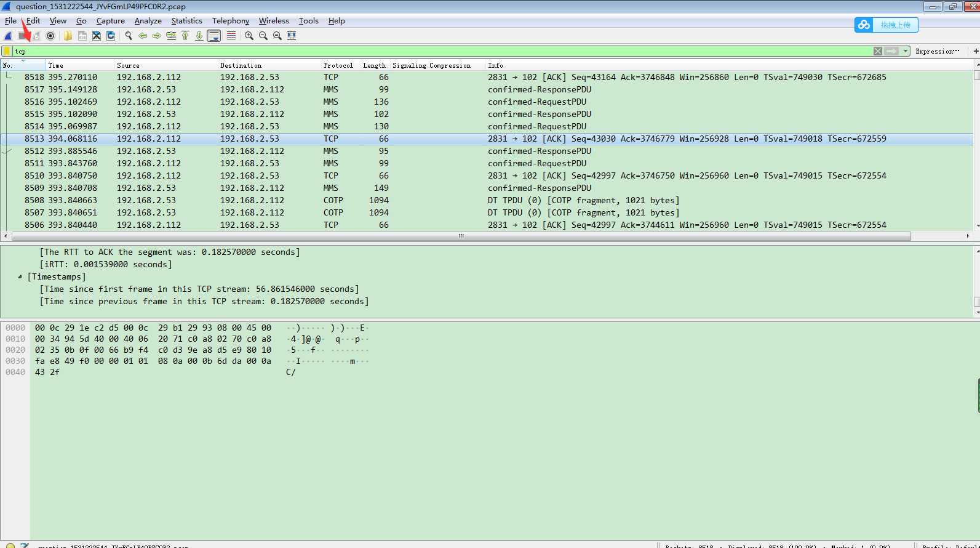
Task: Open the Tools menu
Action: click(309, 21)
